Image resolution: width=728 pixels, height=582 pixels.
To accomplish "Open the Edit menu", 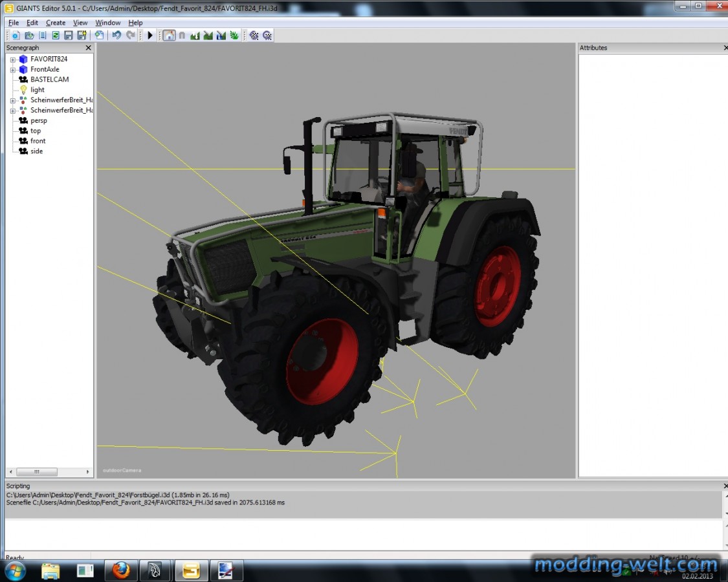I will (x=32, y=22).
